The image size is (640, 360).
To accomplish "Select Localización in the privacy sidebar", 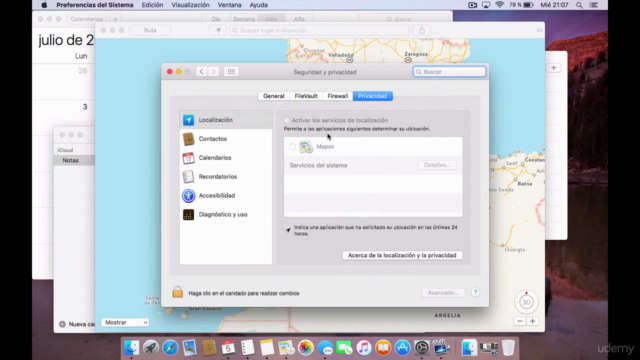I will [x=226, y=120].
